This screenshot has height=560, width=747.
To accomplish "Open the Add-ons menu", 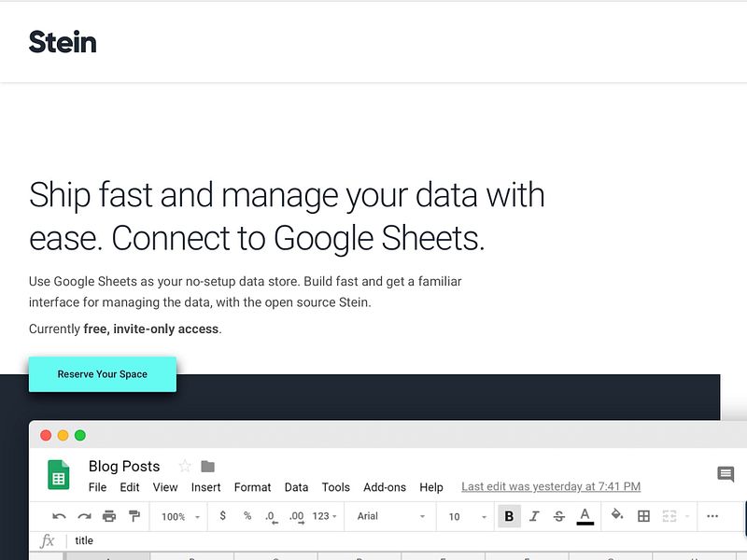I will point(385,487).
